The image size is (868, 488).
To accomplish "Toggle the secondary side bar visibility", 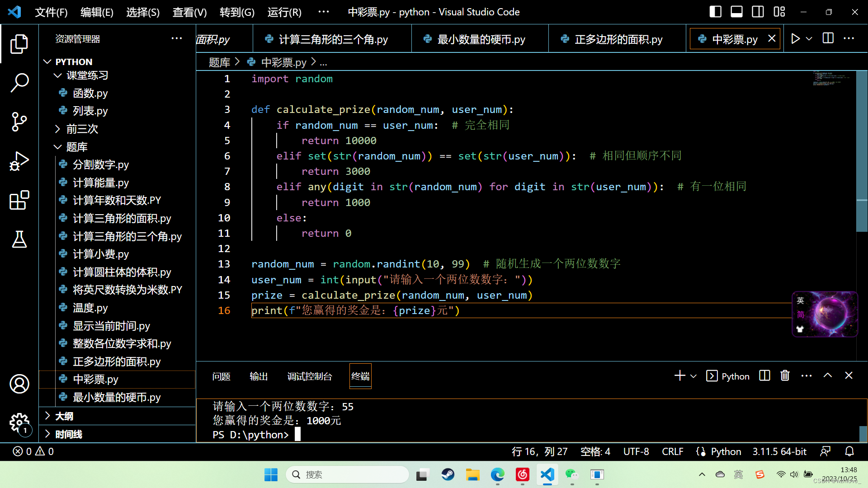I will click(x=758, y=12).
